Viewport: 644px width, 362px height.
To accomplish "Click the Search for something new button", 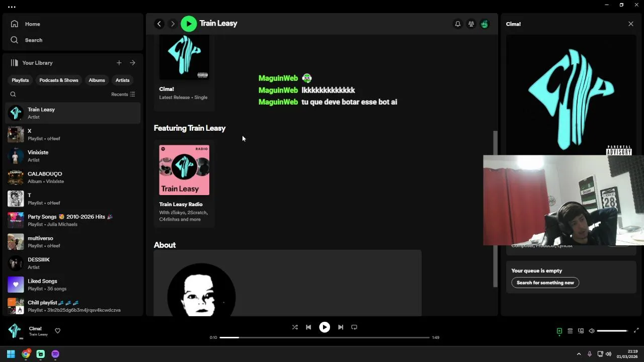I will point(545,283).
